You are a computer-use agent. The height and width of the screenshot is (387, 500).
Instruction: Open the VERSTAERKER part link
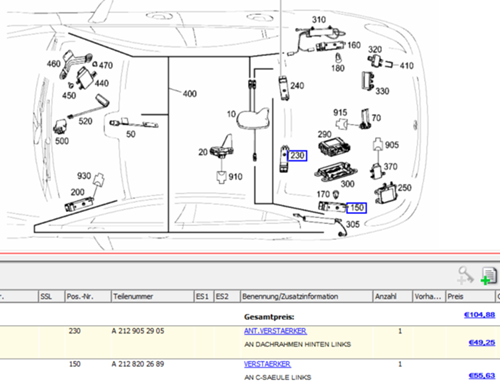coord(267,364)
